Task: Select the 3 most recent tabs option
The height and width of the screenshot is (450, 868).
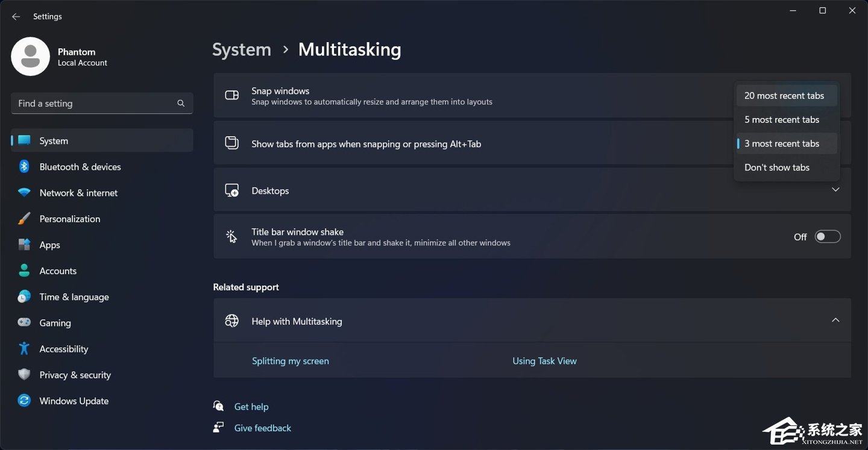Action: pos(782,143)
